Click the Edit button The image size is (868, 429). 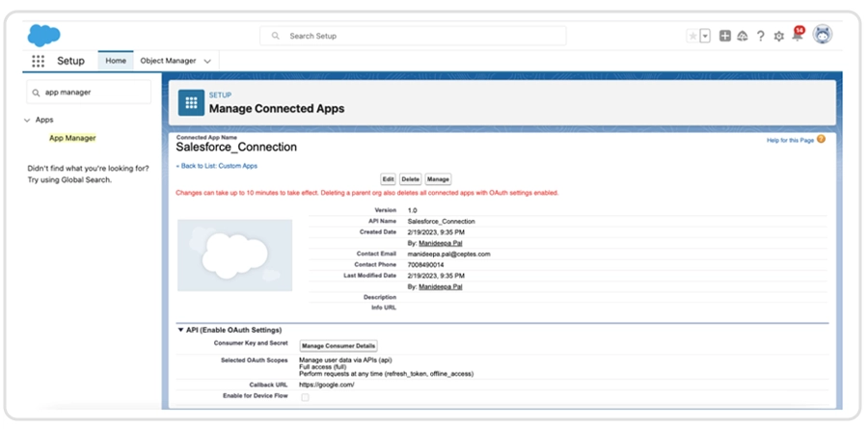pos(388,179)
